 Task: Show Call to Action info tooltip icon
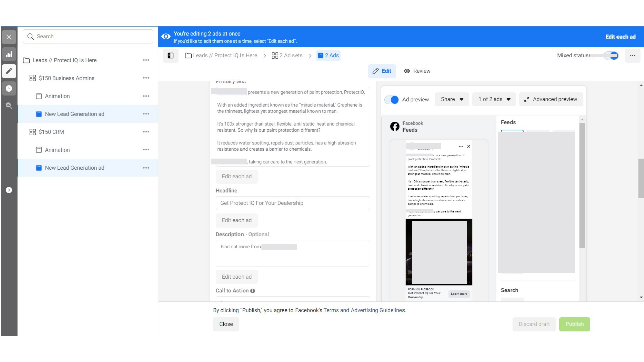[x=253, y=291]
